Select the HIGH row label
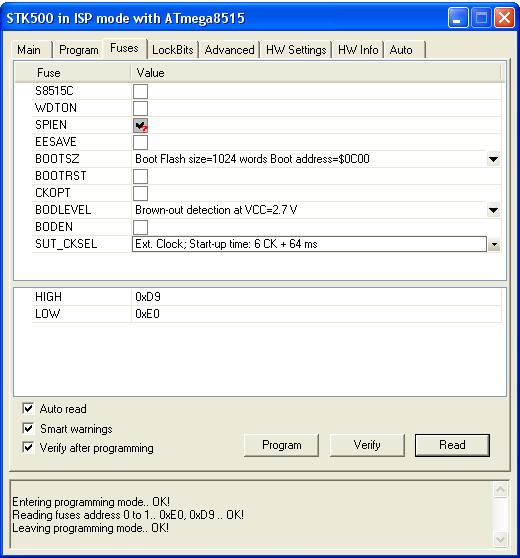This screenshot has height=558, width=520. 48,297
